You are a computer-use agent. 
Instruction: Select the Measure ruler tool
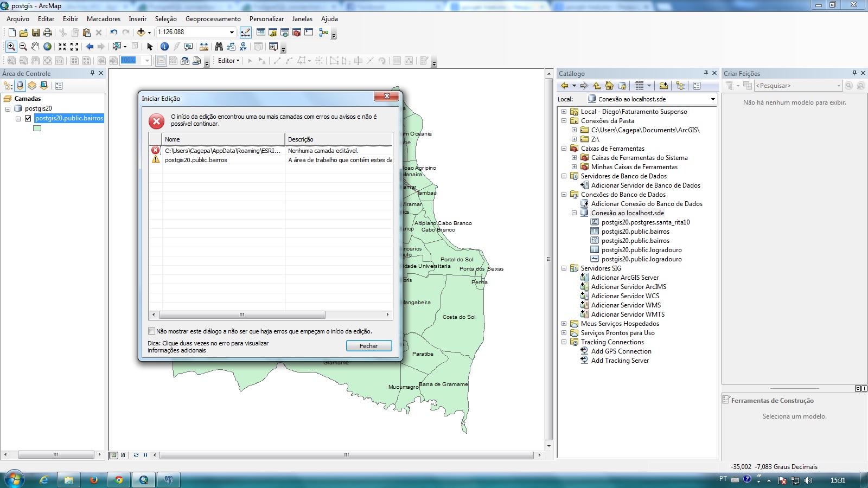pyautogui.click(x=204, y=47)
